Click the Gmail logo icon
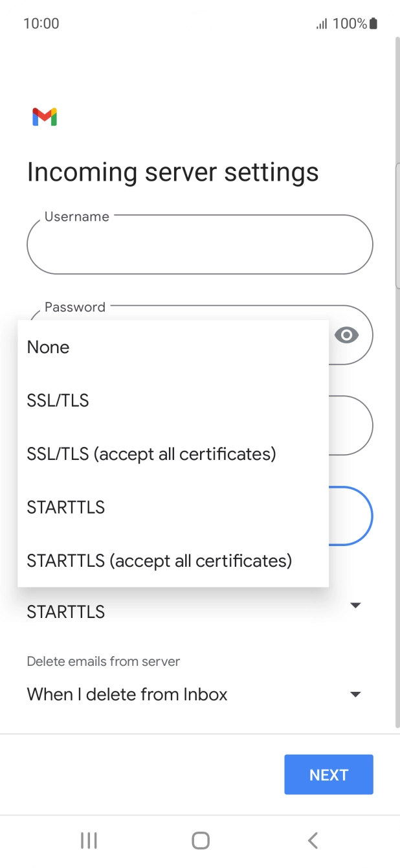Screen dimensions: 400x868 (45, 117)
